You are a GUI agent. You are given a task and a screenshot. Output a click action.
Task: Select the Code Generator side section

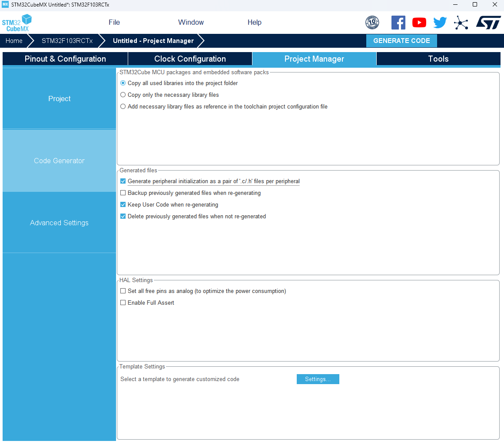click(59, 161)
